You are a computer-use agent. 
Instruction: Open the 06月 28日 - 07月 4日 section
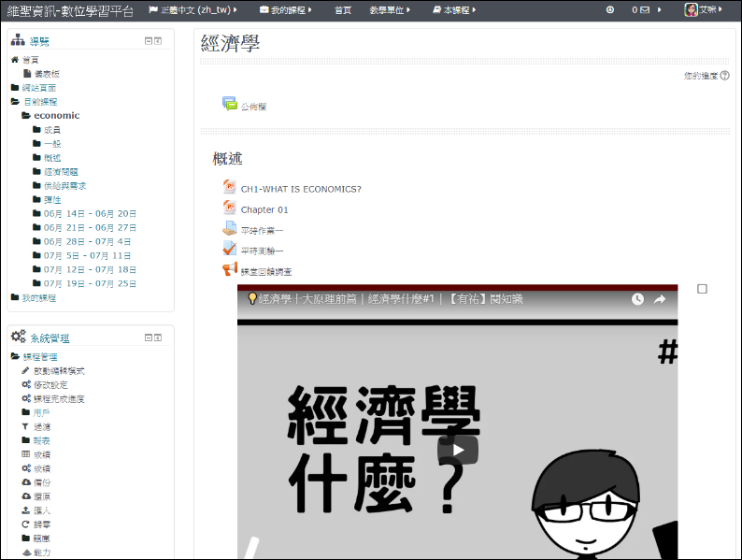[x=87, y=241]
